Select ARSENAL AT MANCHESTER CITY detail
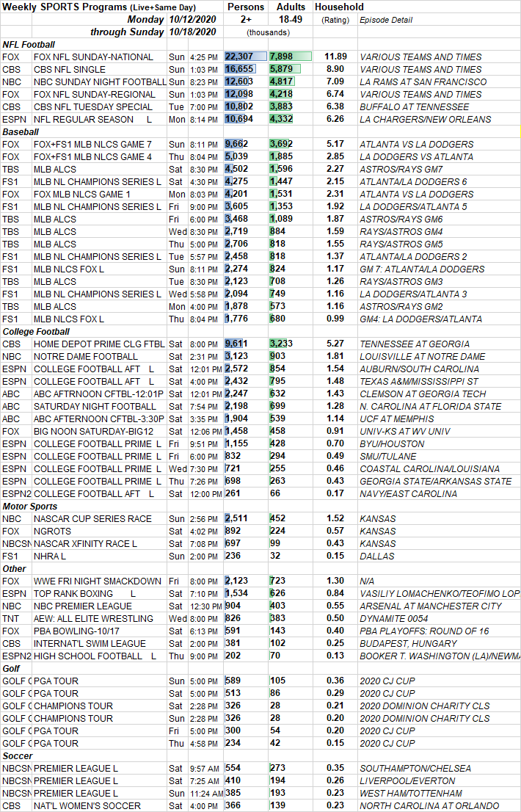Screen dimensions: 521x812 tap(431, 606)
